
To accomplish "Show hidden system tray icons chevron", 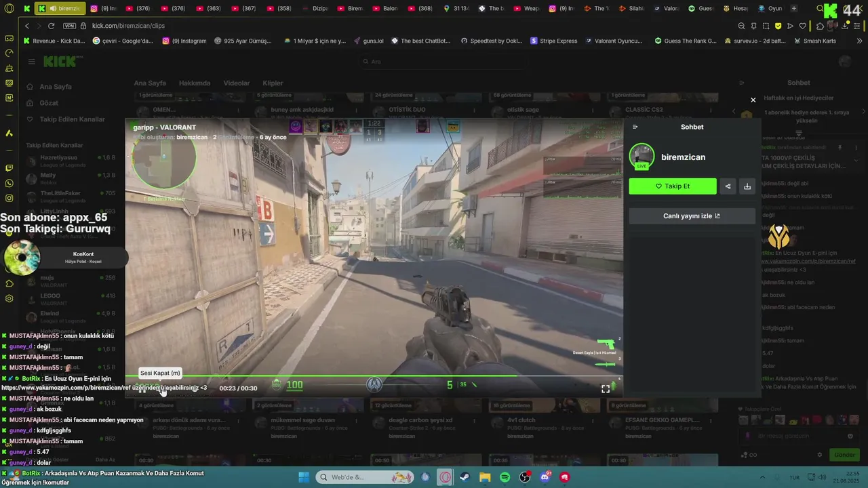I will click(x=762, y=477).
